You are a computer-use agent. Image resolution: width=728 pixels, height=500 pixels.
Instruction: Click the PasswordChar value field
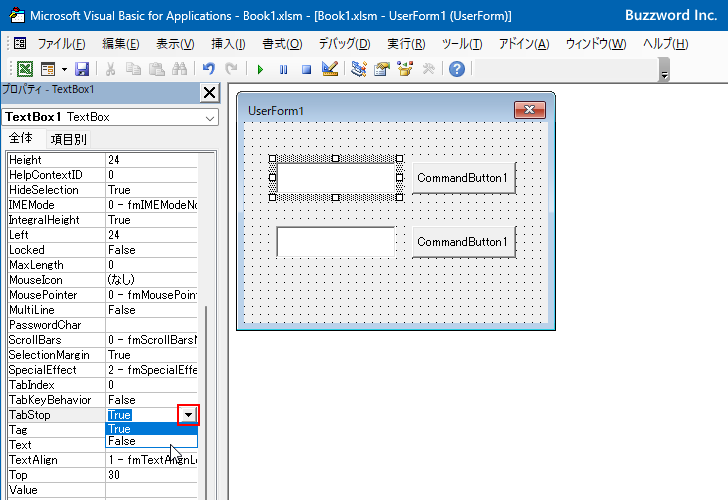click(x=152, y=325)
